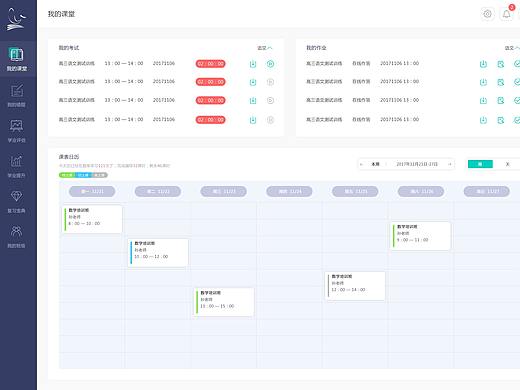Preview the first homework with magnifier document icon

pyautogui.click(x=501, y=64)
